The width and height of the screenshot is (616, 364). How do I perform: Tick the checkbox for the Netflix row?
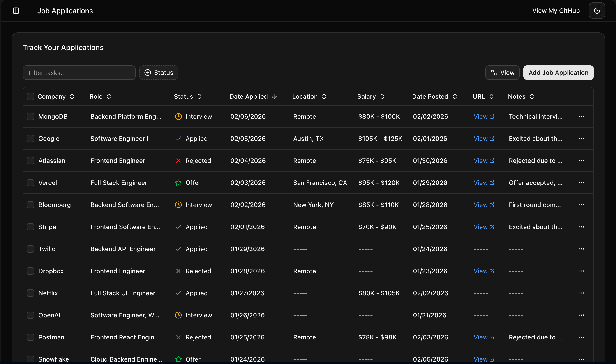click(30, 293)
